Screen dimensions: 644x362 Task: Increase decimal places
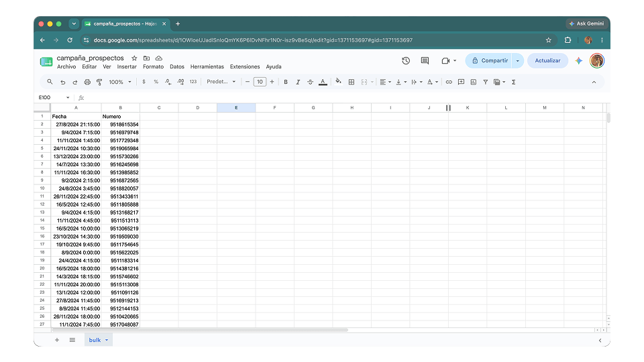click(x=180, y=82)
